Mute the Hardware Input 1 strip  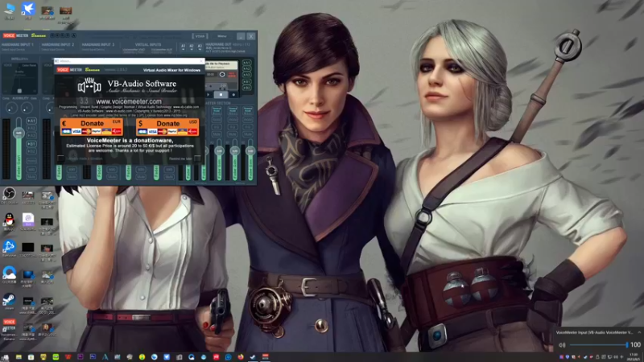point(31,176)
